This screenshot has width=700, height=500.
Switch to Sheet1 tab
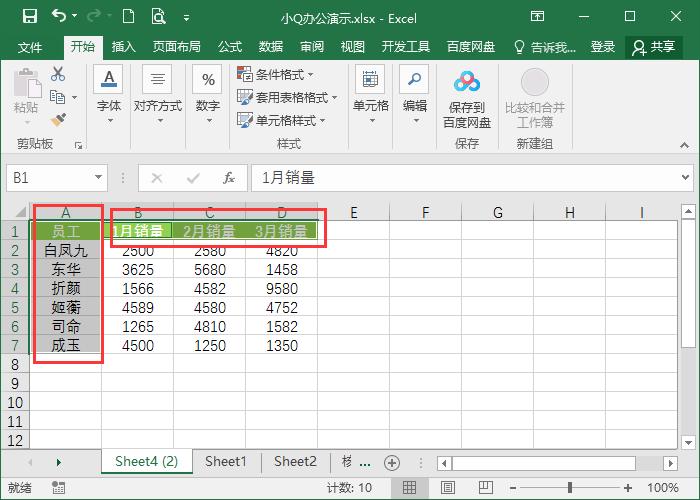click(x=225, y=462)
